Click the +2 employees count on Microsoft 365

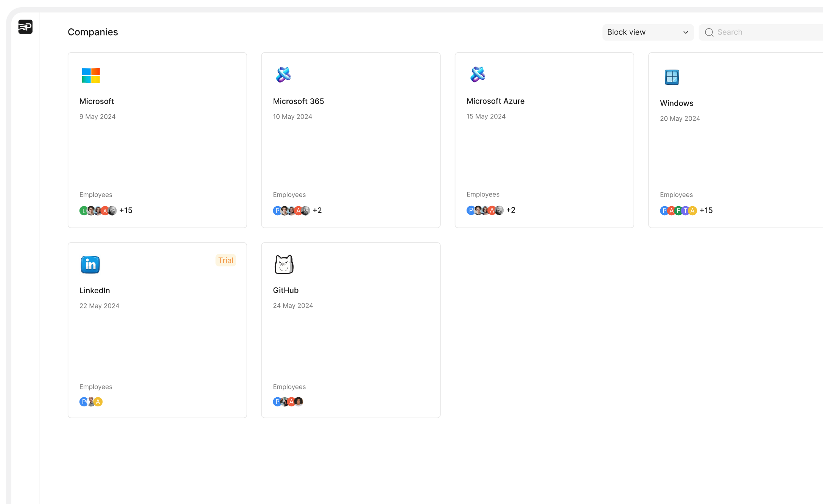pyautogui.click(x=317, y=210)
